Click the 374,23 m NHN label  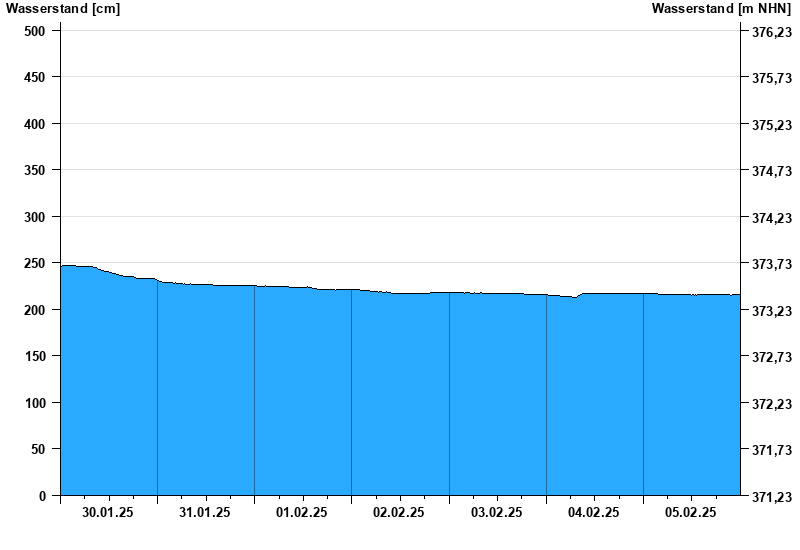coord(772,218)
